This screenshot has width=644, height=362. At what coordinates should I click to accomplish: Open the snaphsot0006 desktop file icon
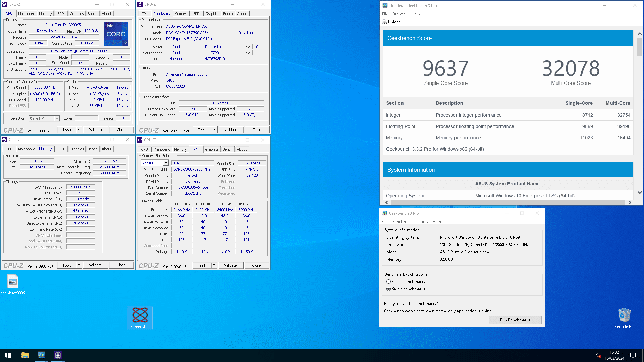(x=13, y=284)
